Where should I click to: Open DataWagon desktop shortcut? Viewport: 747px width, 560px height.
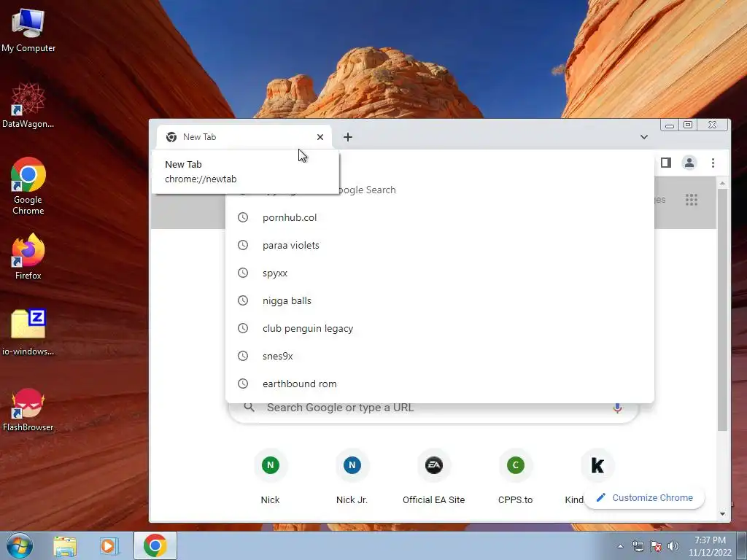(28, 105)
